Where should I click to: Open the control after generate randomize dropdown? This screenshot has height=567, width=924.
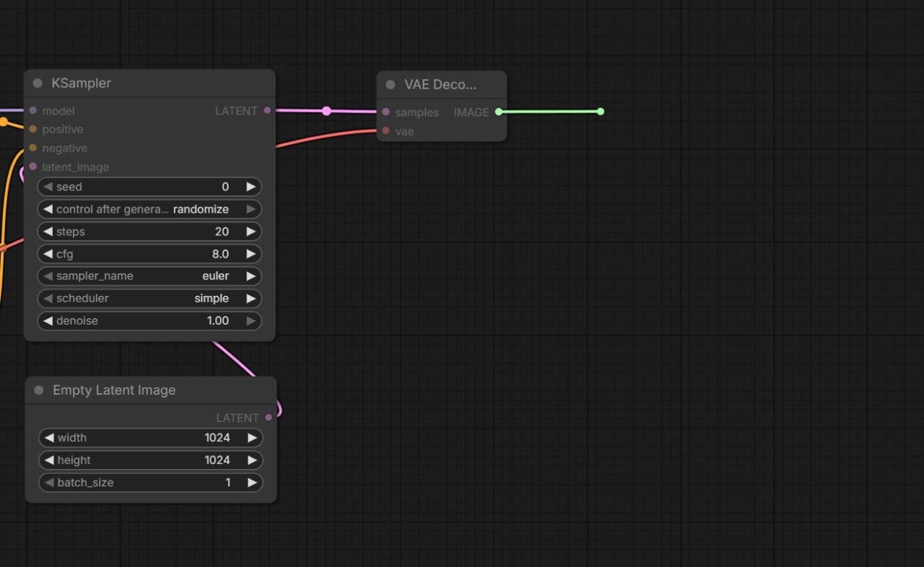click(149, 209)
